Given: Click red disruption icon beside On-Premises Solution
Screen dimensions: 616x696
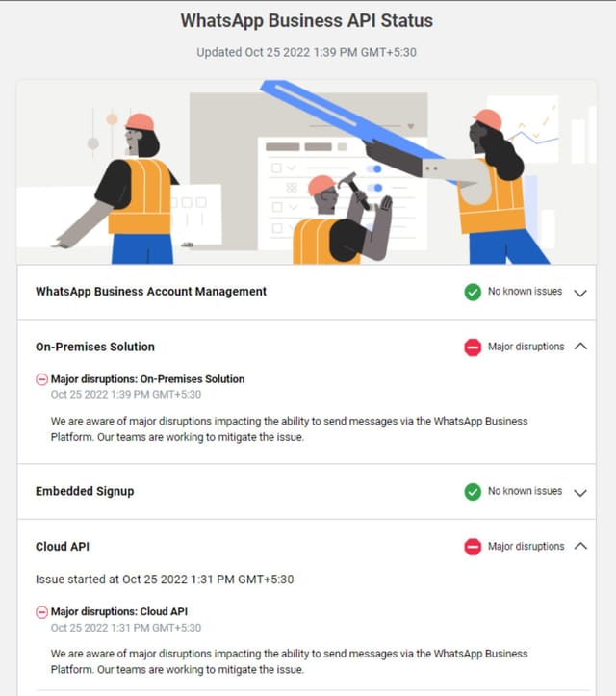Looking at the screenshot, I should pyautogui.click(x=473, y=348).
